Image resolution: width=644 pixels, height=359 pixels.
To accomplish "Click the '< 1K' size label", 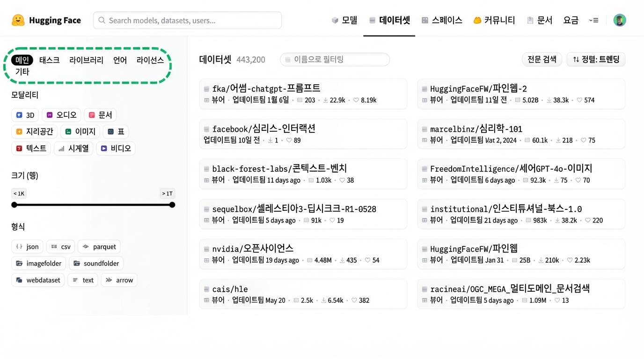I will (19, 194).
